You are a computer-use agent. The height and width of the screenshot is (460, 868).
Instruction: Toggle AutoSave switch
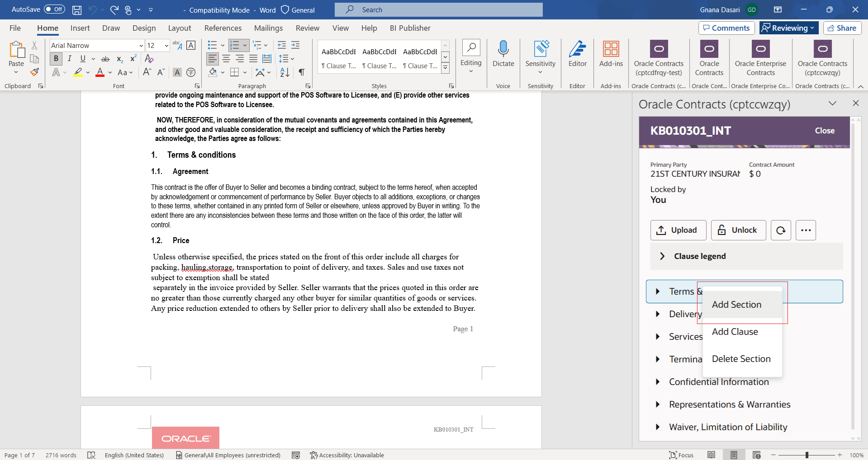54,9
